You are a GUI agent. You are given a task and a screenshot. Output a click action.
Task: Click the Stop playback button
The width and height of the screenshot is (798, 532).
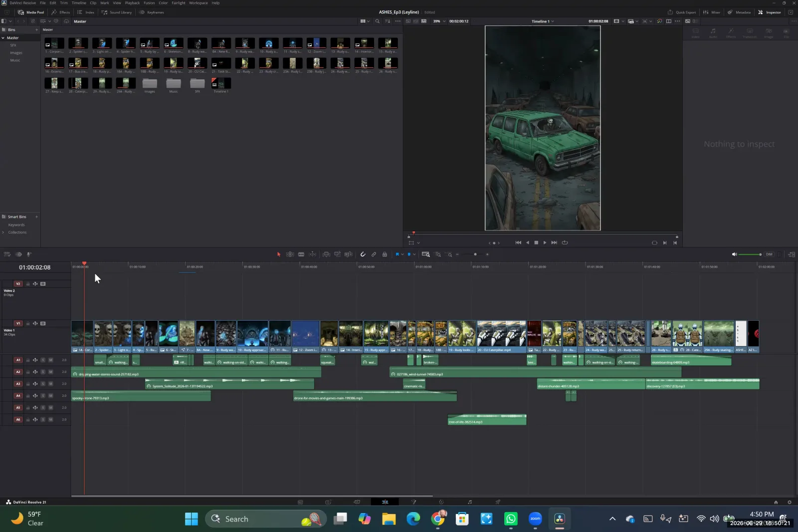point(536,243)
